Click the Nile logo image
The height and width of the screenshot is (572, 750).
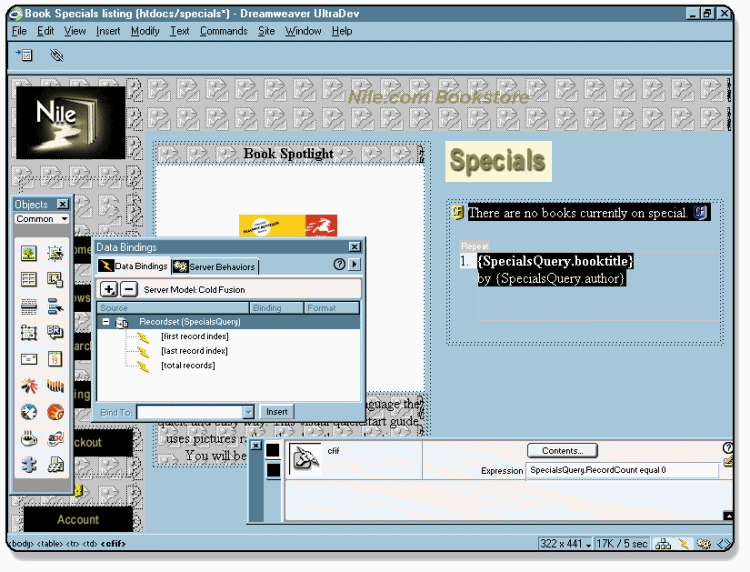(71, 122)
